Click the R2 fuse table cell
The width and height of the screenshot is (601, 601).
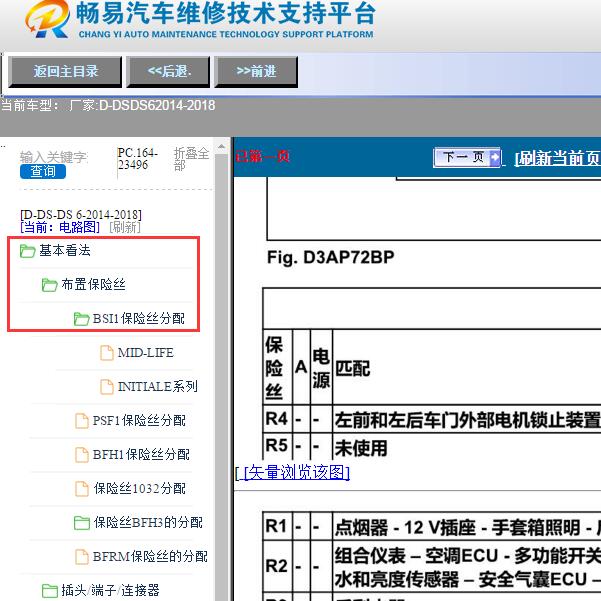tap(276, 566)
